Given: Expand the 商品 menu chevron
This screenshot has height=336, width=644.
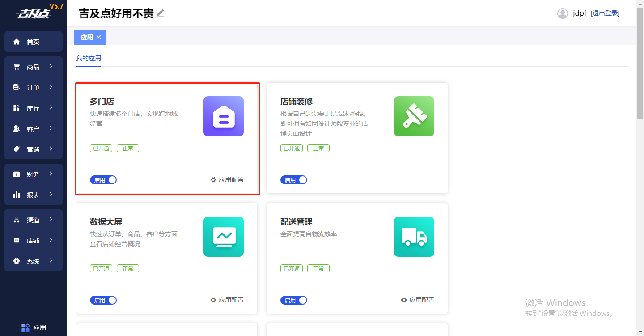Looking at the screenshot, I should coord(51,66).
